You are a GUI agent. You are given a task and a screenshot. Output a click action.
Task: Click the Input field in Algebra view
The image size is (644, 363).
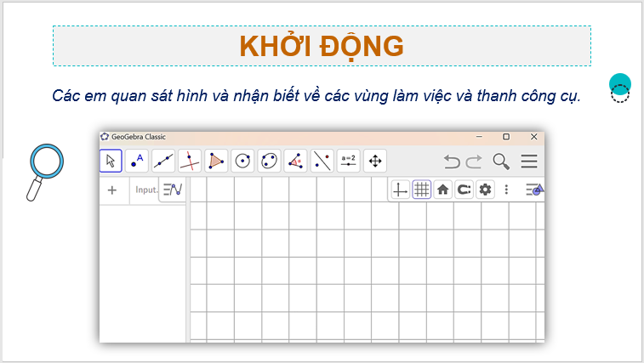click(145, 190)
